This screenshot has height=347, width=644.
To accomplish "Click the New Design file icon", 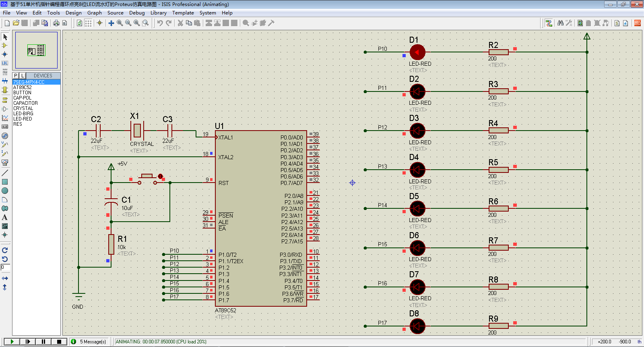I will (x=7, y=23).
